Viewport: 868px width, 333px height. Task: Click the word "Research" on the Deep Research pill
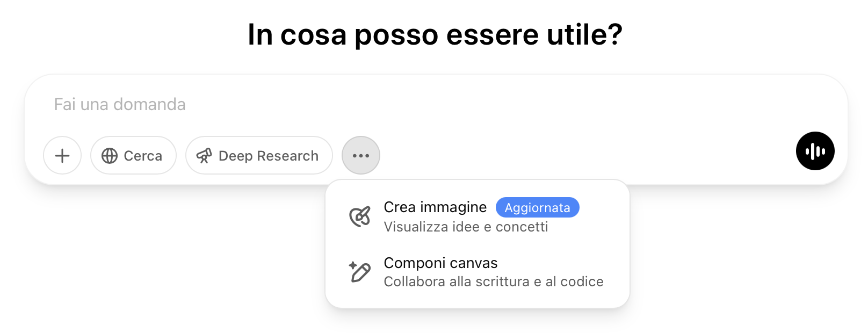287,156
